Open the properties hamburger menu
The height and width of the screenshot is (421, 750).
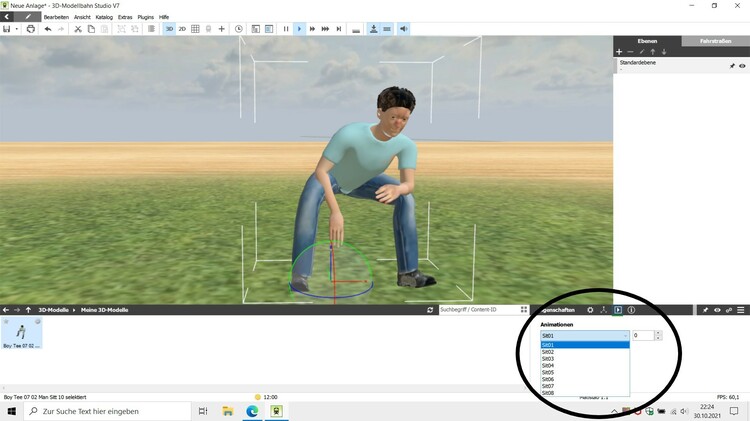[740, 310]
